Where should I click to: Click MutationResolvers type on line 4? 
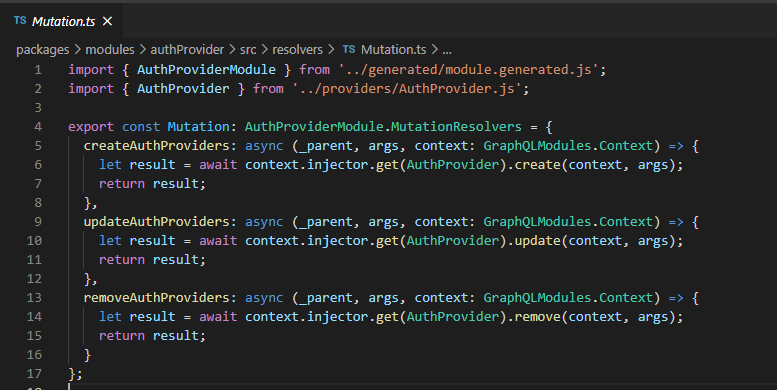[456, 127]
